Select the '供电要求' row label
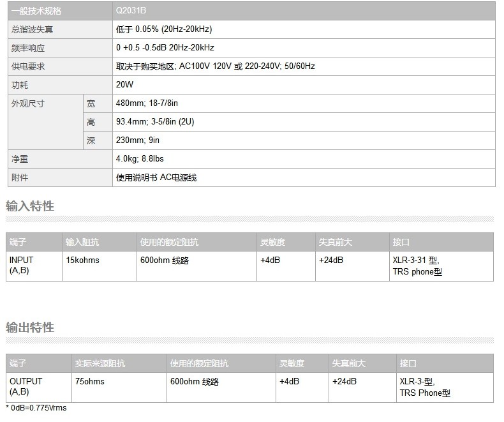 60,66
